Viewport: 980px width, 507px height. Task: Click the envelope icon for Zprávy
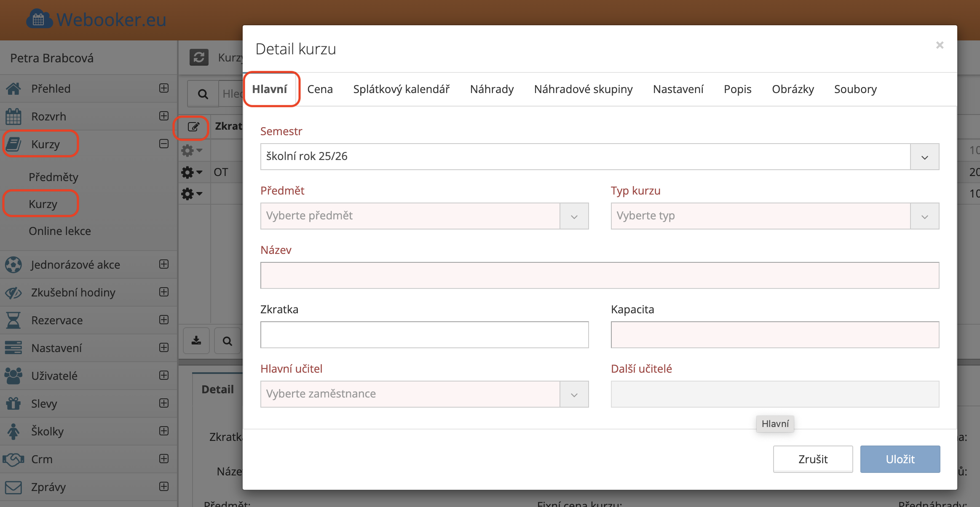click(13, 487)
